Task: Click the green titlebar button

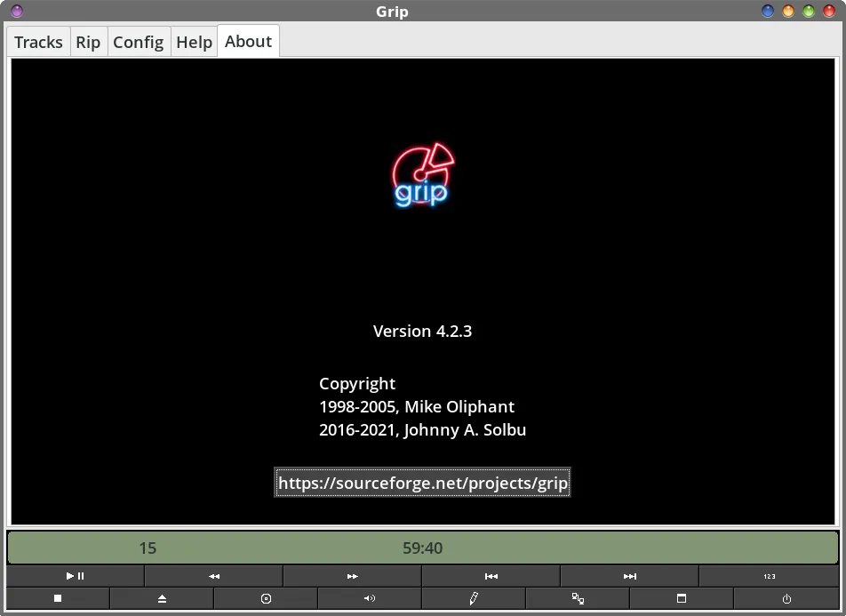Action: 809,11
